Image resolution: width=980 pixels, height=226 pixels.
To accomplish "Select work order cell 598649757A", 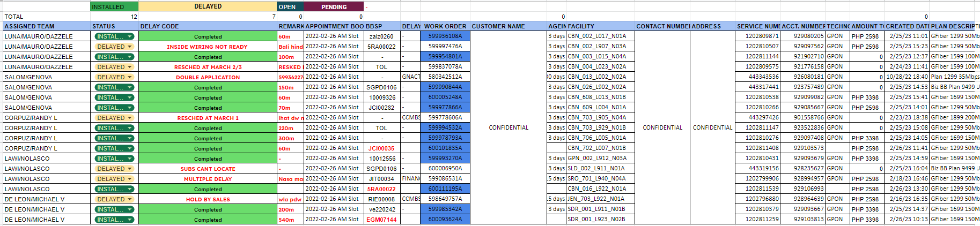I will [445, 199].
